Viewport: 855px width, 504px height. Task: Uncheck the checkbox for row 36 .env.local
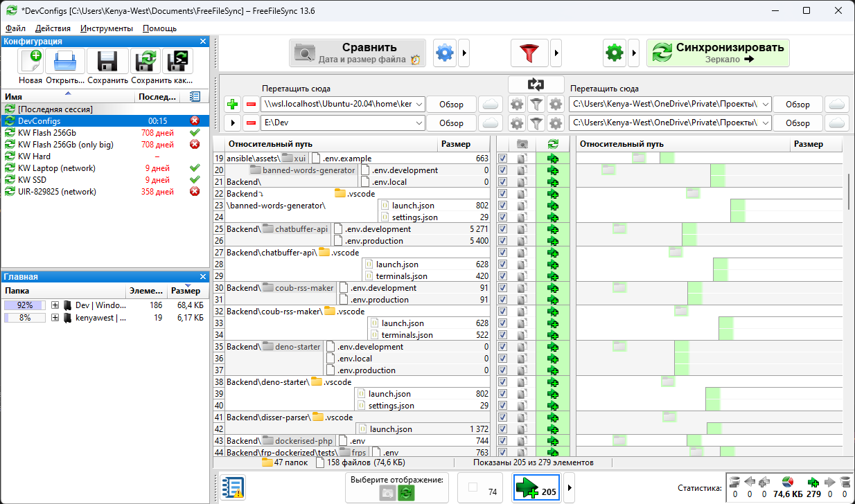[503, 359]
